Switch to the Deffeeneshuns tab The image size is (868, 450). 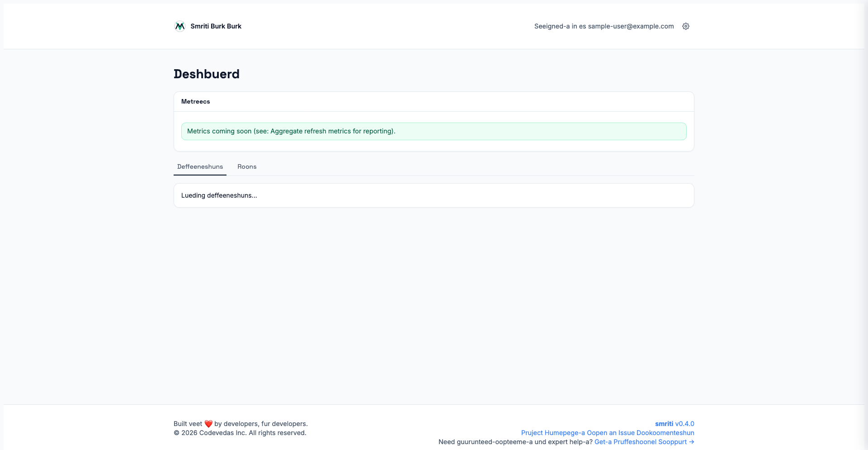[200, 166]
